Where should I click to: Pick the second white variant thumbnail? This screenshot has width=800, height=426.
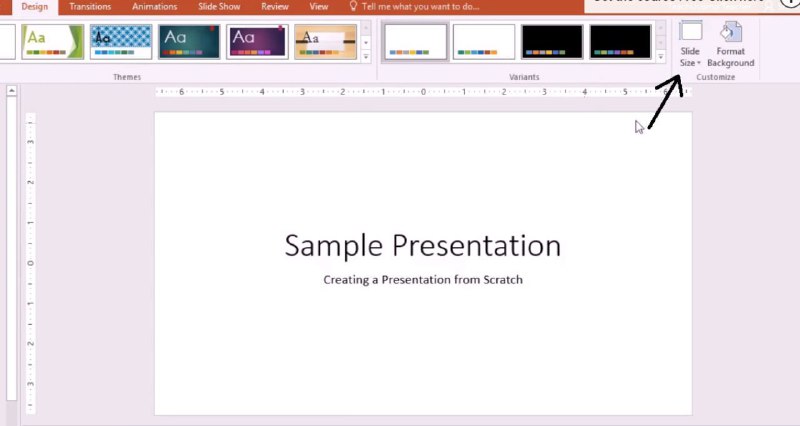pos(484,41)
